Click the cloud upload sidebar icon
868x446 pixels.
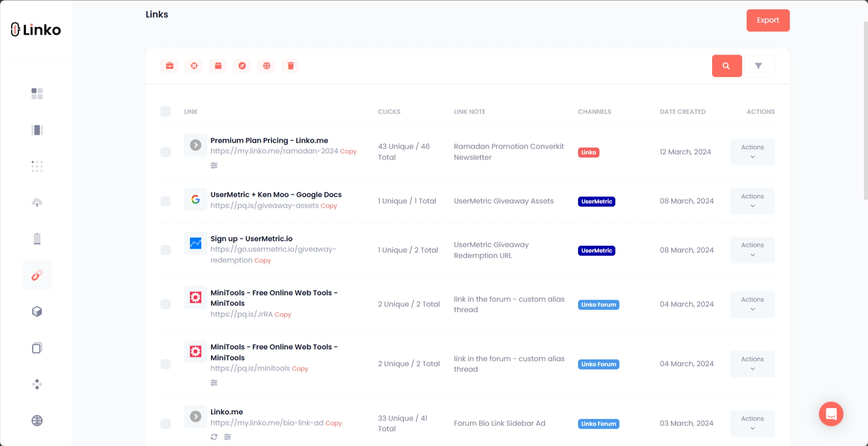(x=37, y=202)
